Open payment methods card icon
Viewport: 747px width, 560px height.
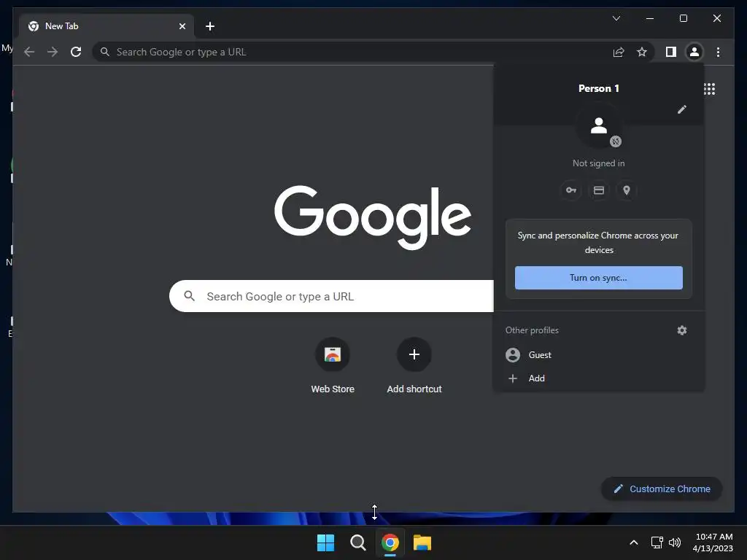[x=599, y=190]
